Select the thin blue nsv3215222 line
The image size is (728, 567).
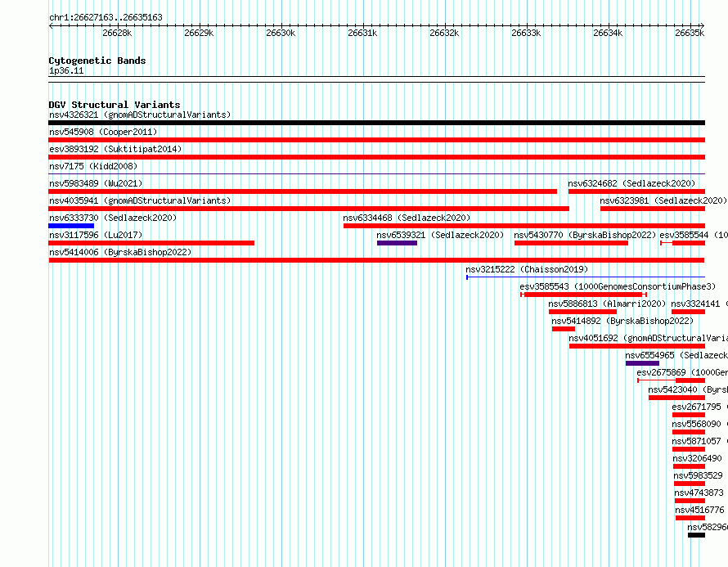pos(586,277)
